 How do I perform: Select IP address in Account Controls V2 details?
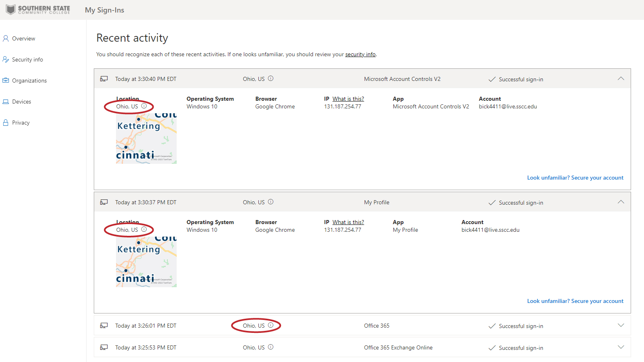click(x=342, y=106)
